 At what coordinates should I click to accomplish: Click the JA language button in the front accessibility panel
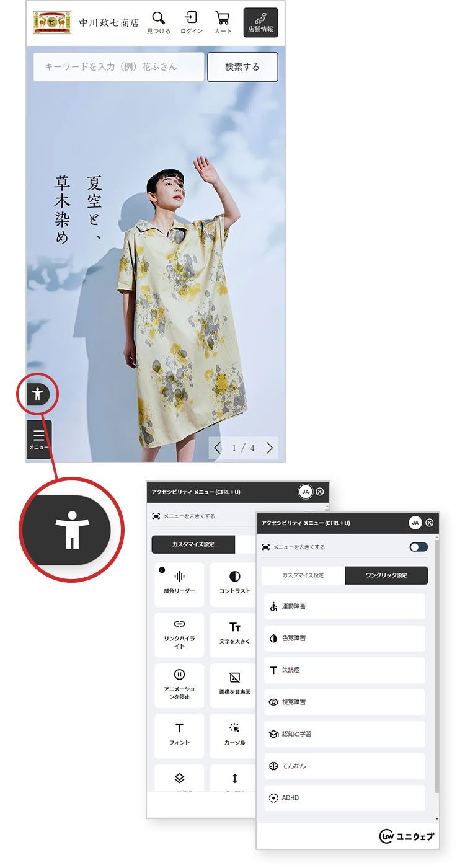point(415,523)
